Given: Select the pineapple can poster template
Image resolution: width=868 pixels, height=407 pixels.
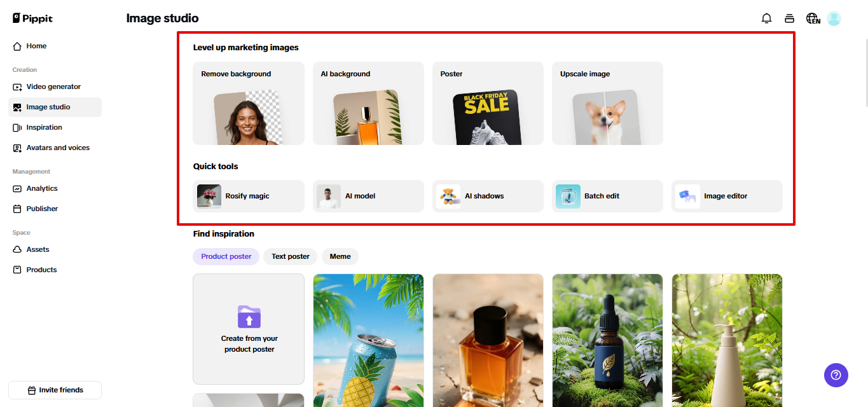Looking at the screenshot, I should (368, 340).
